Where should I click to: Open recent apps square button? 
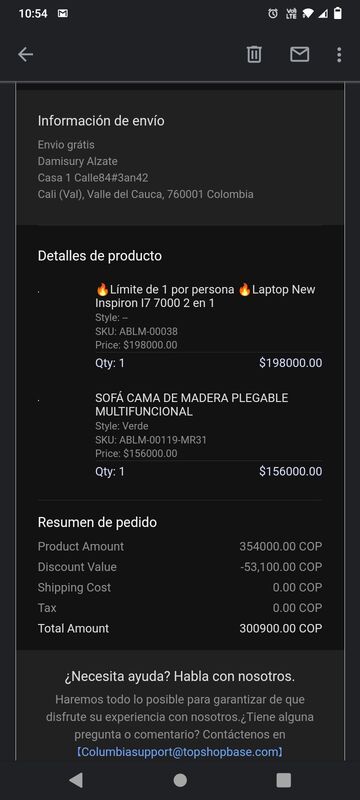point(284,780)
